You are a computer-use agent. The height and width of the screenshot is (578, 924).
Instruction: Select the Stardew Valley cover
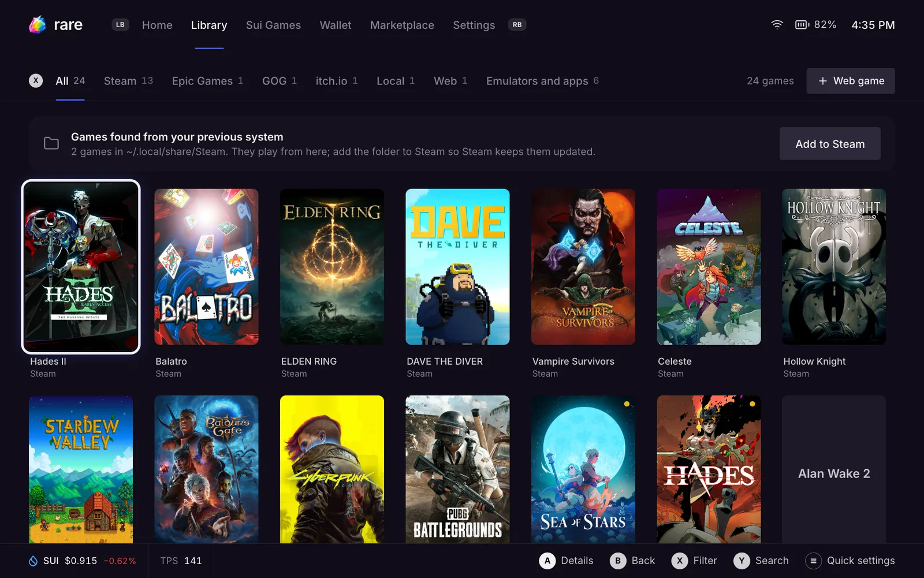[81, 469]
